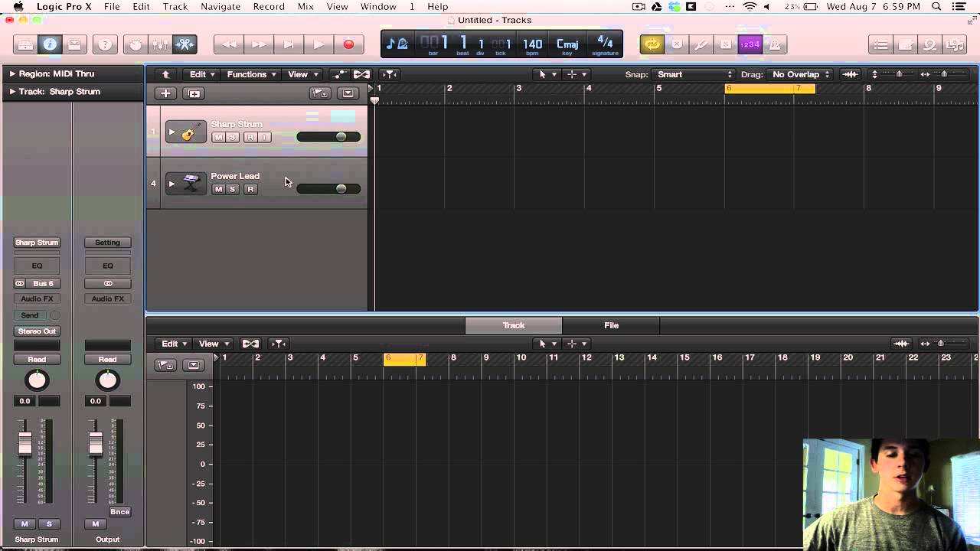The image size is (980, 551).
Task: Solo the Sharp Strum track
Action: (x=232, y=137)
